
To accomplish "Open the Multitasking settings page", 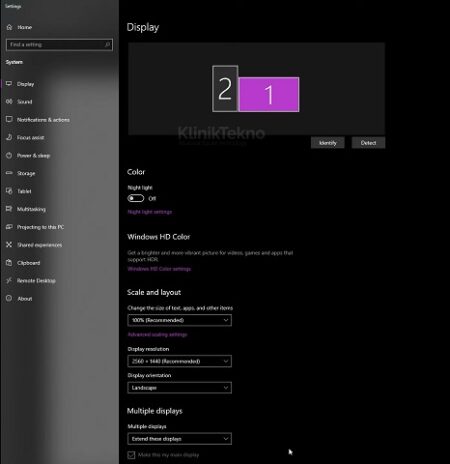I will pyautogui.click(x=59, y=209).
